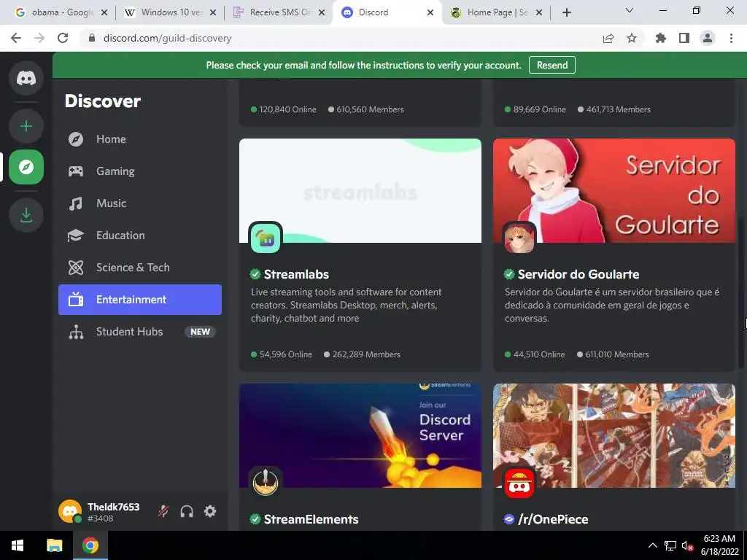
Task: Reload the page
Action: 63,38
